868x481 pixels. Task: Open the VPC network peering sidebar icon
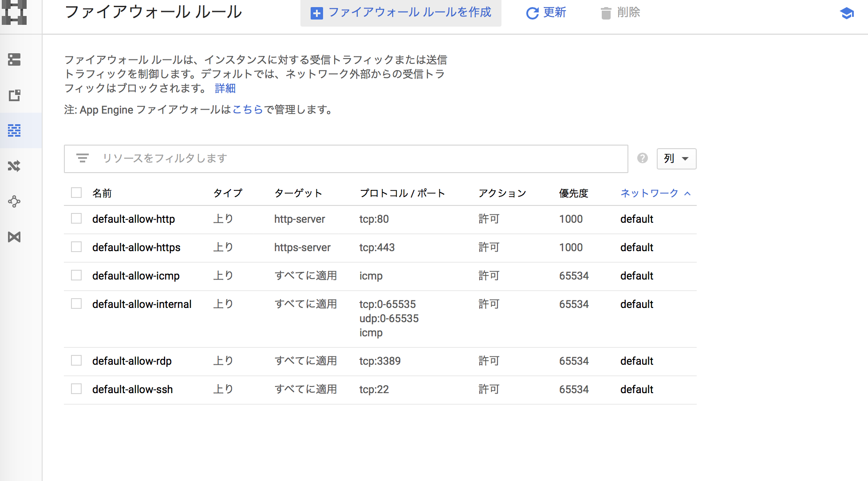coord(14,201)
